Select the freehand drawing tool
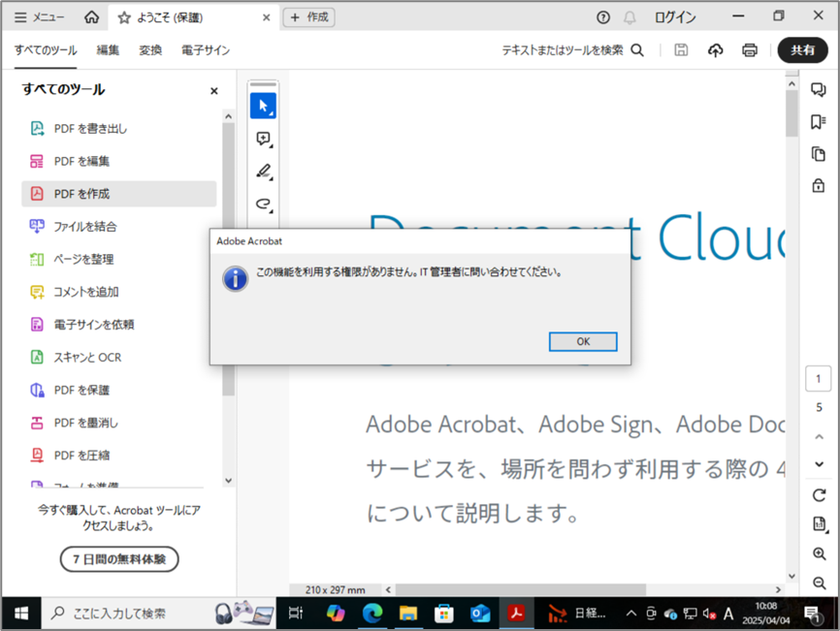Image resolution: width=840 pixels, height=631 pixels. (x=264, y=205)
